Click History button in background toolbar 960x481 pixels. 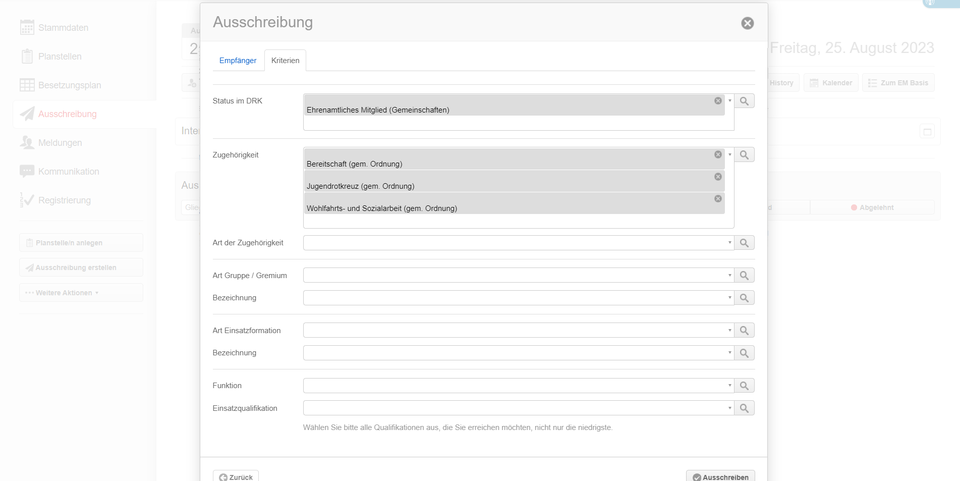781,83
